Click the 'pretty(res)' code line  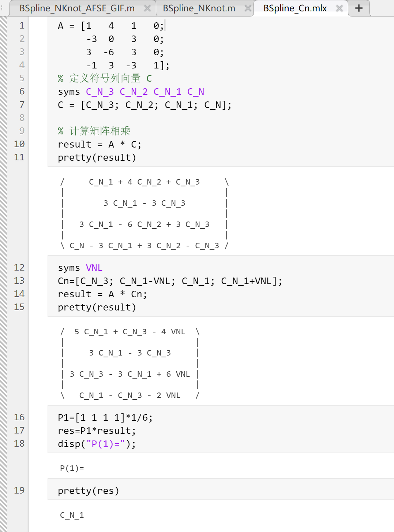(89, 491)
